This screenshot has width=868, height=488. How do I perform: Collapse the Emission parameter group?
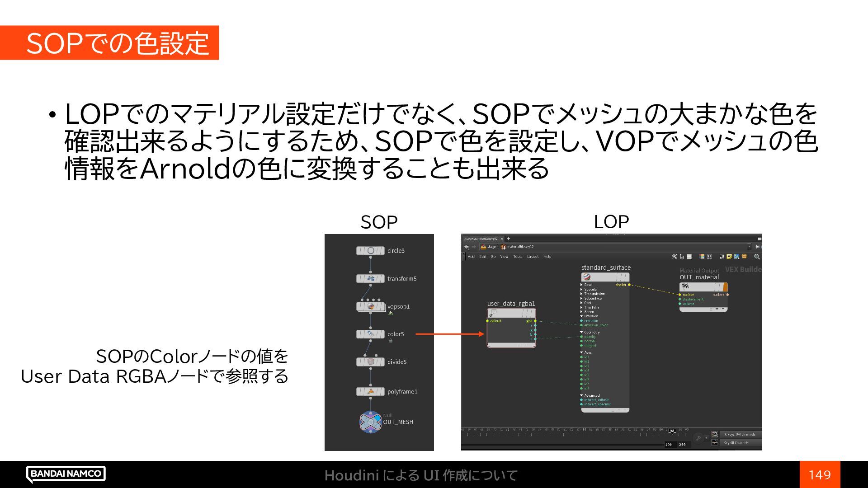pyautogui.click(x=582, y=316)
